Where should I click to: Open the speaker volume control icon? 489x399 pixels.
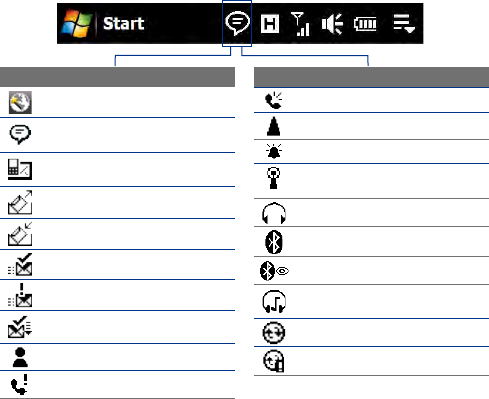tap(332, 24)
